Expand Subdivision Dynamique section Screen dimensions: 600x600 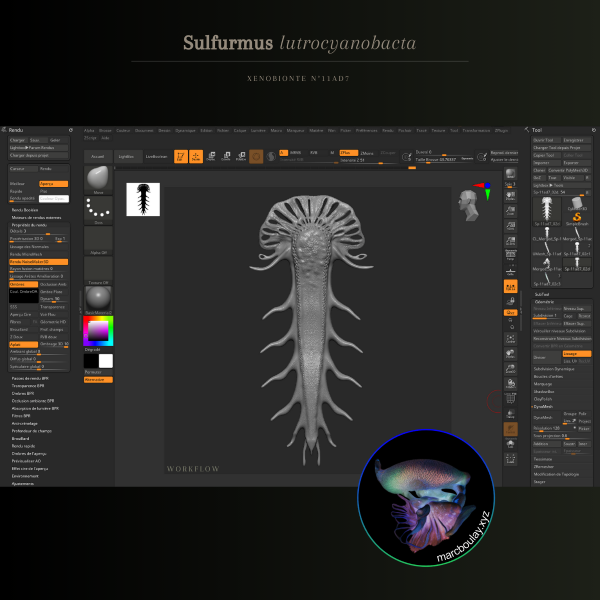(554, 369)
